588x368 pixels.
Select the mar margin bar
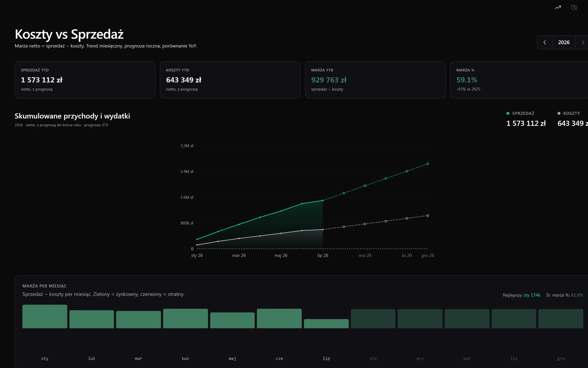coord(139,320)
